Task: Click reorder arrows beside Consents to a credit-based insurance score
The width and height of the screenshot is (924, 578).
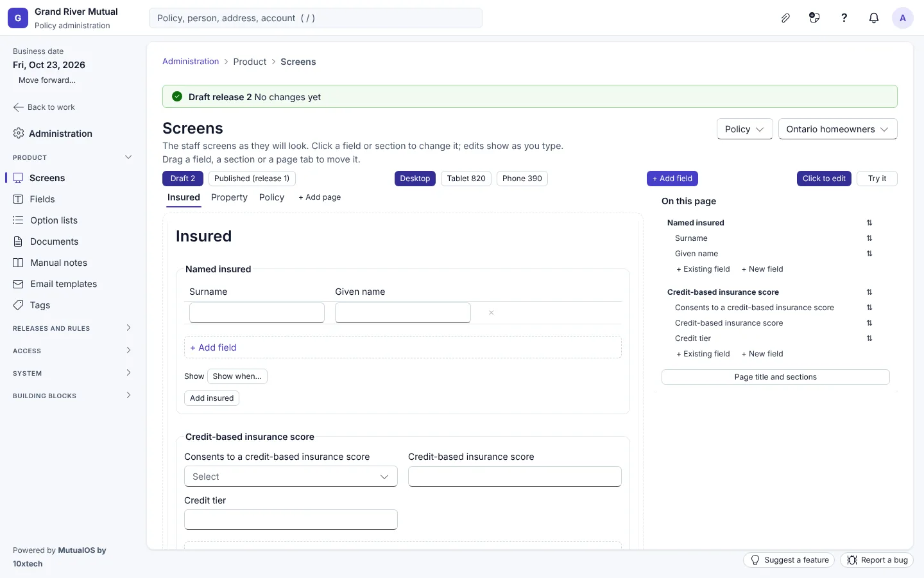Action: 869,308
